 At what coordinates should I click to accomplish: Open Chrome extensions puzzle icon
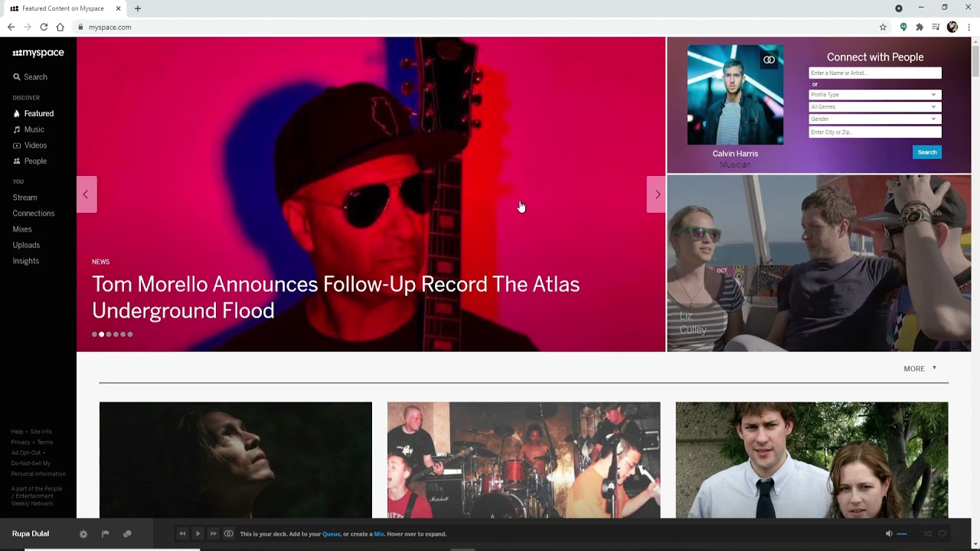920,27
